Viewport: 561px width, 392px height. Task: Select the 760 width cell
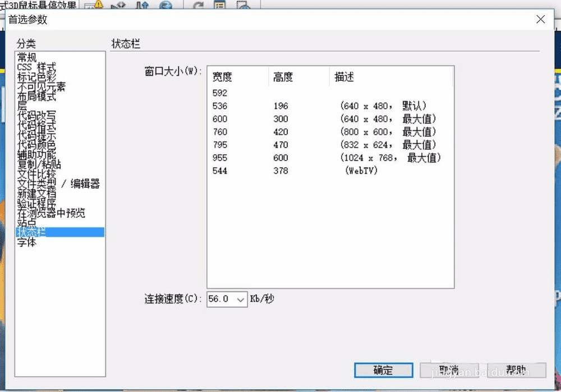point(220,132)
